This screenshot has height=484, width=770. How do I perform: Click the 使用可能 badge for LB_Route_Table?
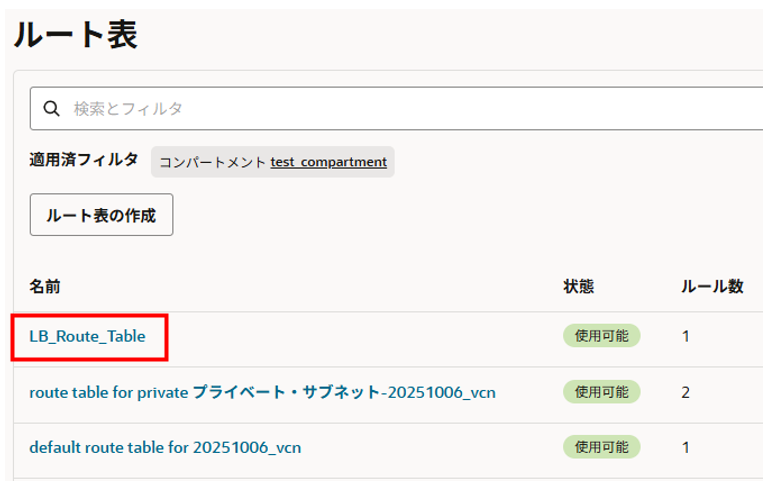601,337
